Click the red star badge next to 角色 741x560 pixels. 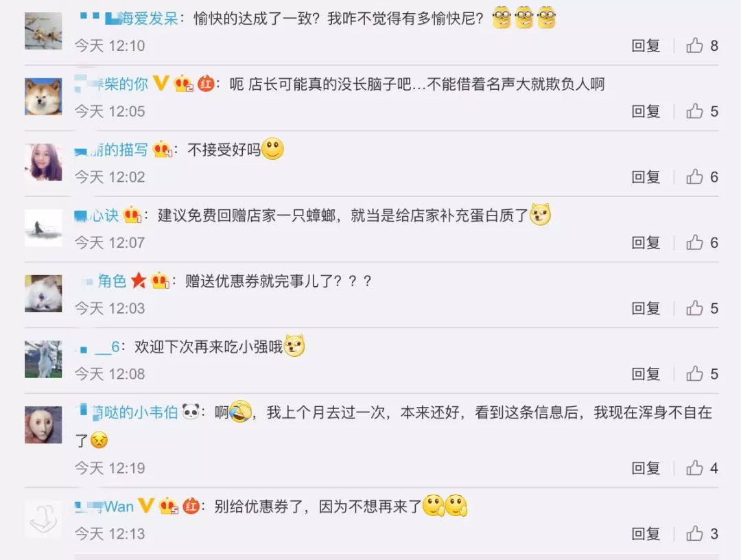[139, 281]
